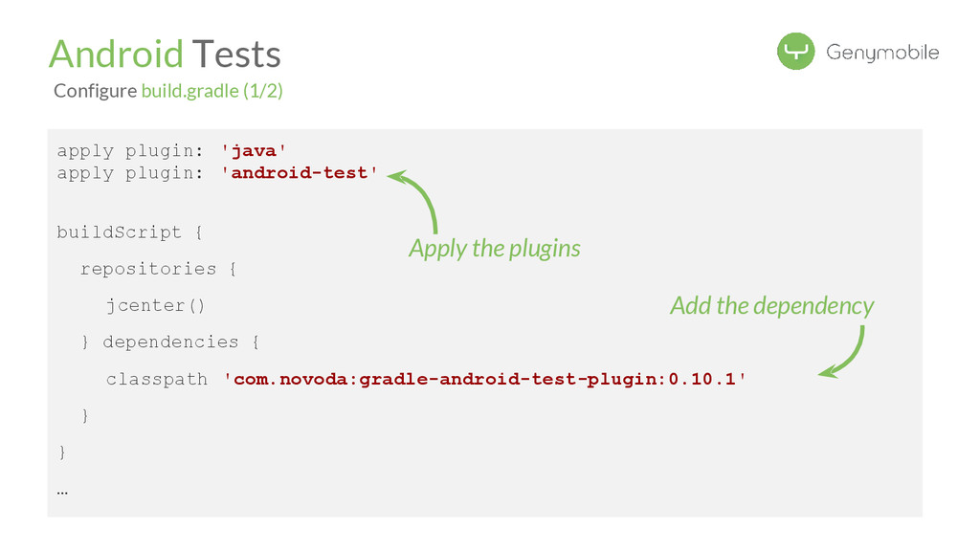This screenshot has width=980, height=551.
Task: Click the dependencies block line
Action: coord(170,342)
